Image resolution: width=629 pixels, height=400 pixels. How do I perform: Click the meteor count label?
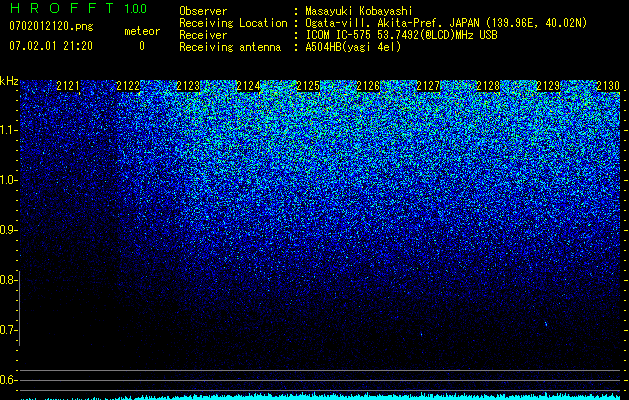tap(142, 31)
